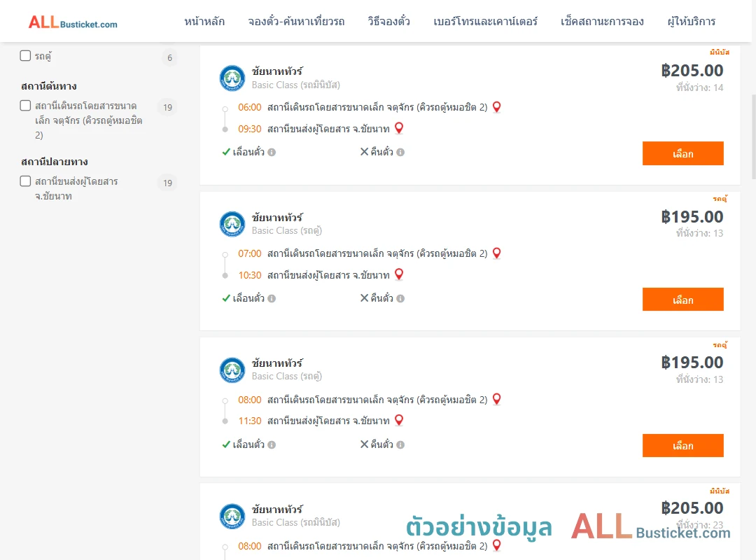Image resolution: width=756 pixels, height=560 pixels.
Task: Click X คืนตั๋ว mark on 08:00 trip
Action: click(x=365, y=444)
